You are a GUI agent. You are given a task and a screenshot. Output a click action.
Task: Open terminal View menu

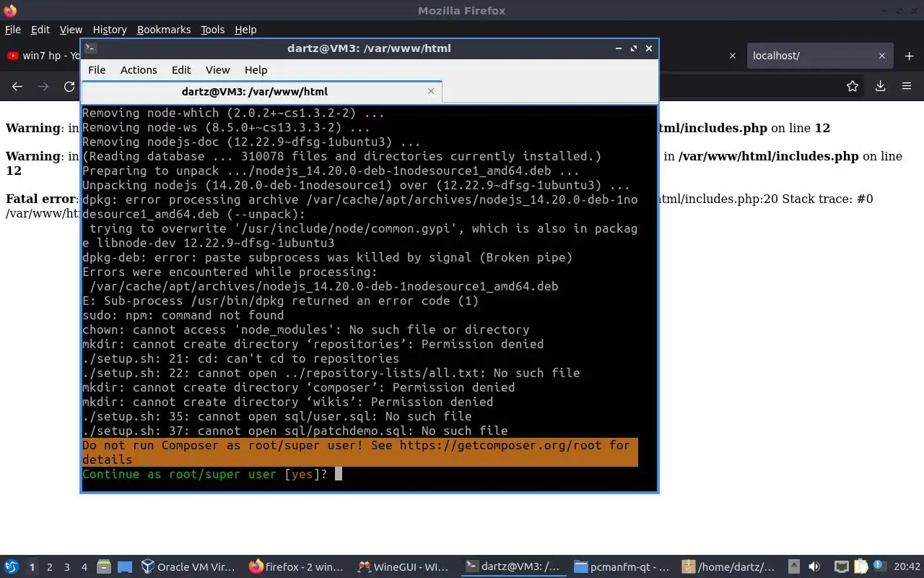click(217, 70)
